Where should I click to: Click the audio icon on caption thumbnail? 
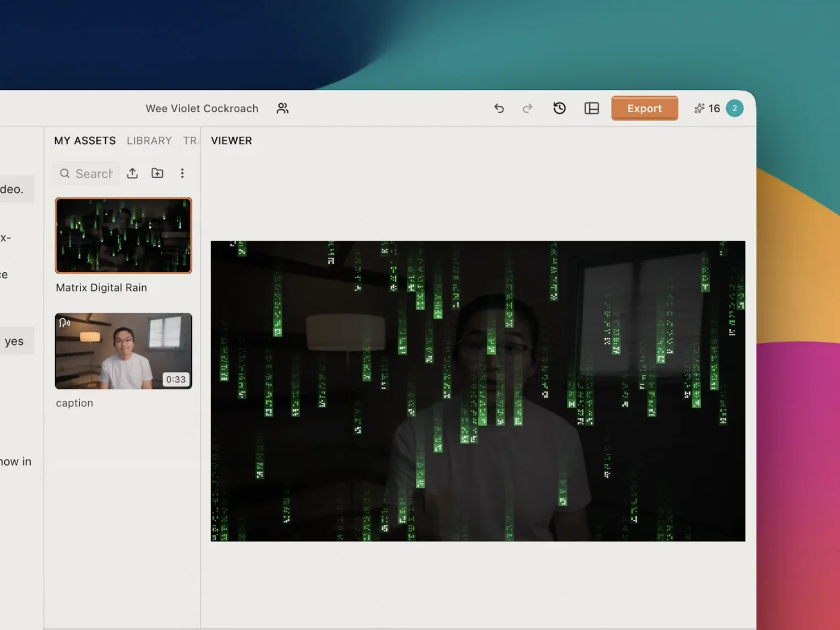[65, 323]
